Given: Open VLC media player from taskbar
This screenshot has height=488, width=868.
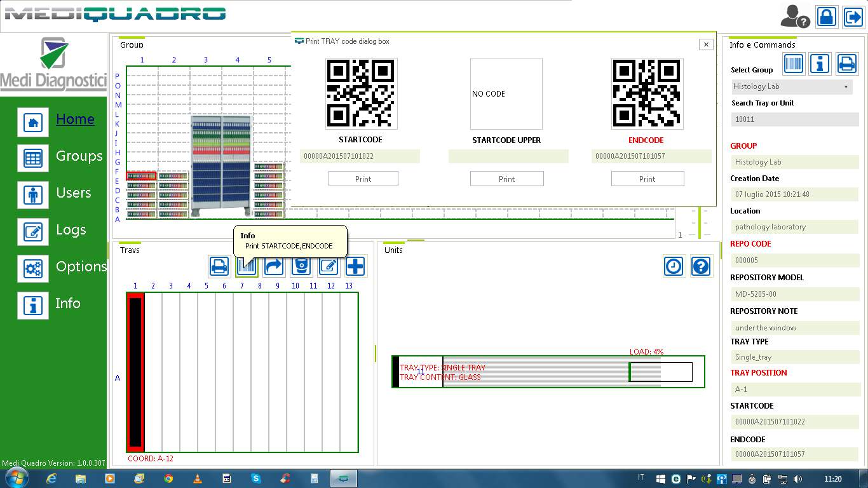Looking at the screenshot, I should (x=197, y=478).
